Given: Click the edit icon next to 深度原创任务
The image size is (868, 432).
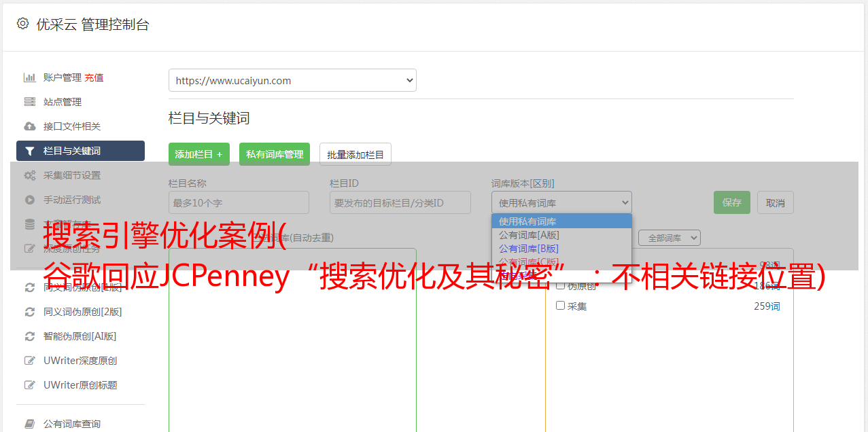Looking at the screenshot, I should pos(30,249).
